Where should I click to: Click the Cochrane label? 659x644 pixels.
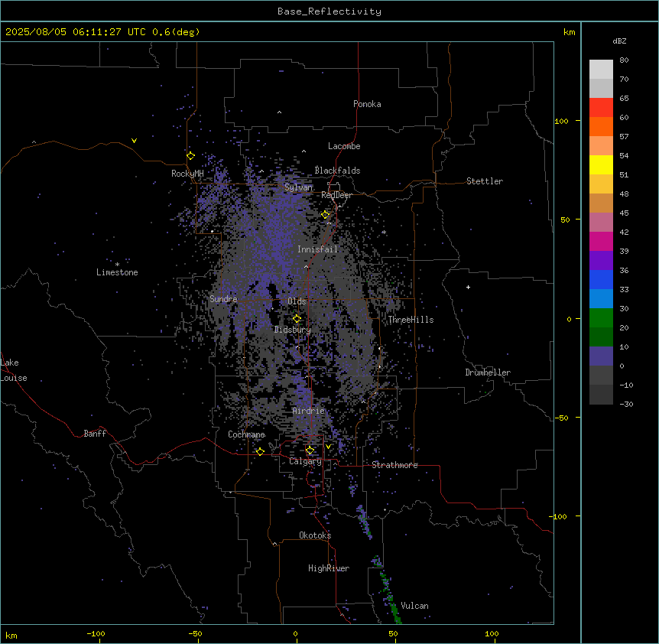[x=246, y=434]
